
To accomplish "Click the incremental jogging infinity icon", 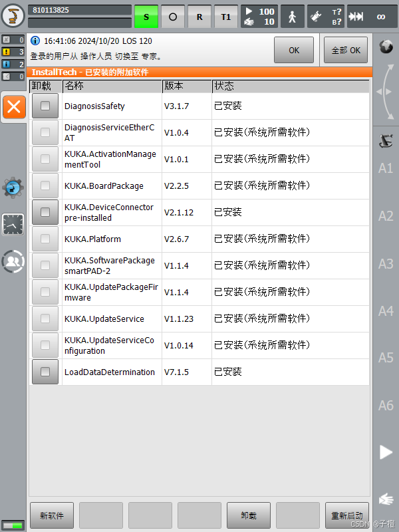I will coord(372,17).
